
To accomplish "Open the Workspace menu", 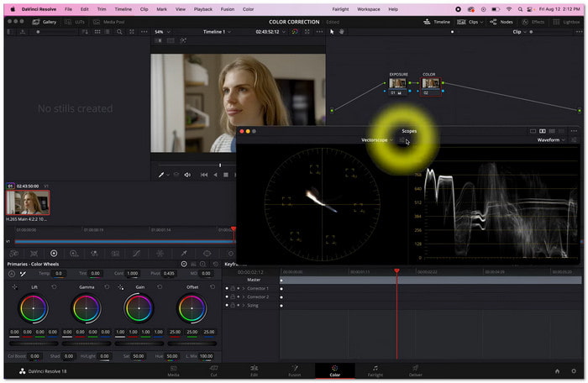I will tap(368, 9).
